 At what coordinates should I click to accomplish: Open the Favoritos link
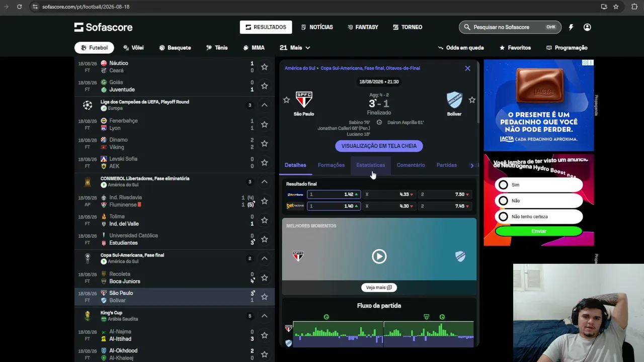click(x=515, y=48)
